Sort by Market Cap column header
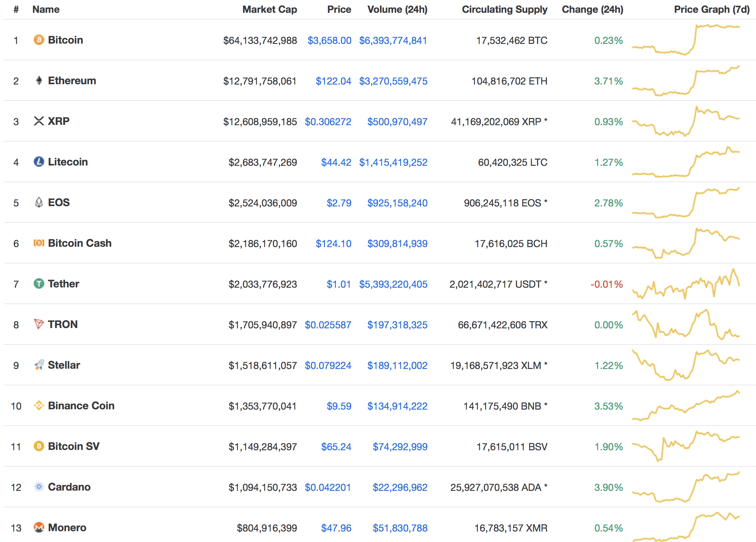 click(270, 9)
